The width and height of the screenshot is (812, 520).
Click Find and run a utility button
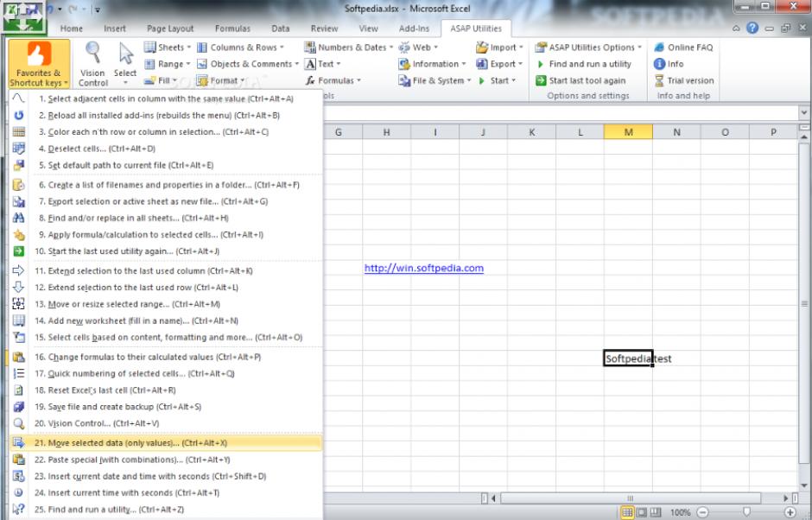[x=583, y=64]
